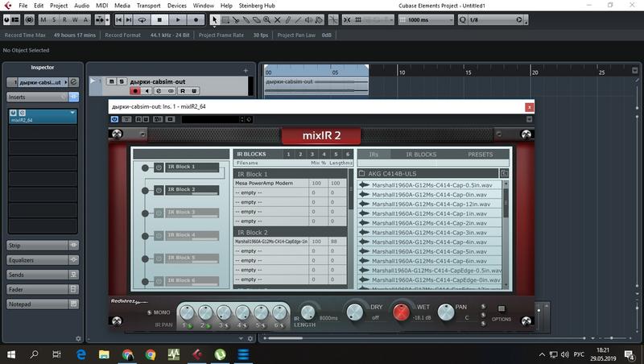Click the Record transport button
Viewport: 644px width, 364px height.
point(196,19)
